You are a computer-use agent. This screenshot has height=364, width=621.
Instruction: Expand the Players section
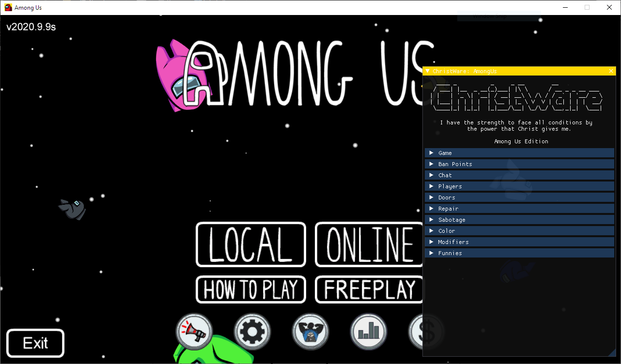(x=519, y=186)
